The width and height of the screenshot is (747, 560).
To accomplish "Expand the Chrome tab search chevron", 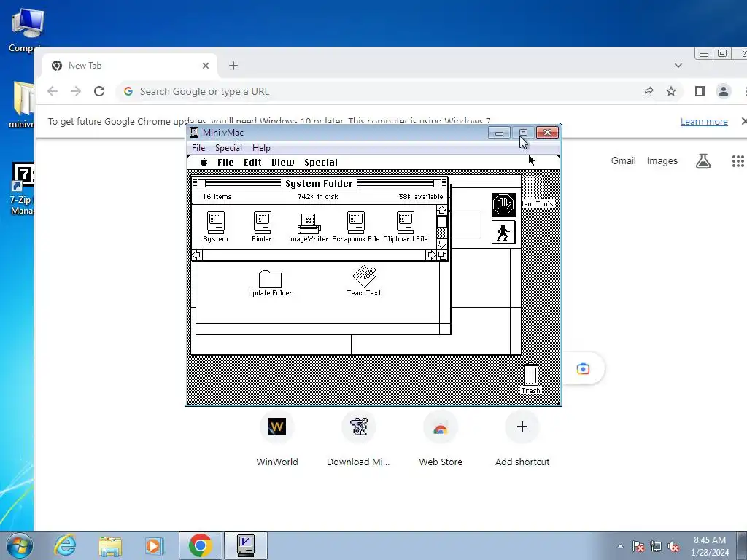I will tap(678, 66).
